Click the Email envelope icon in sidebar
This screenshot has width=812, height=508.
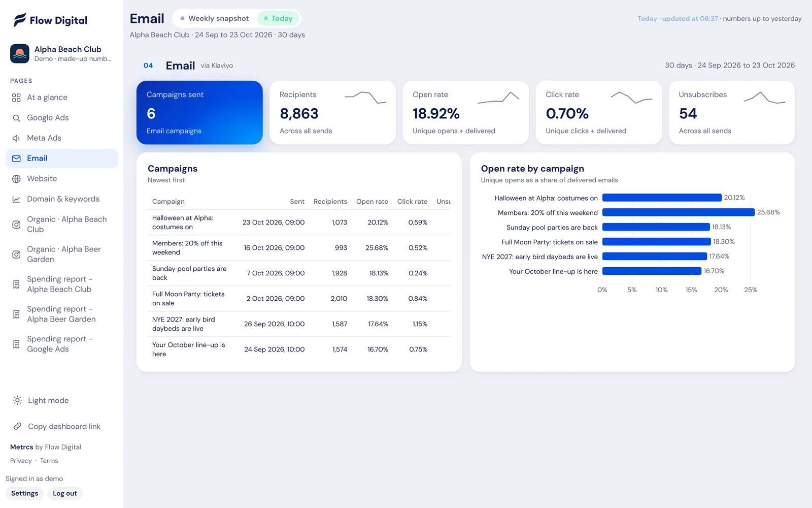click(x=16, y=158)
